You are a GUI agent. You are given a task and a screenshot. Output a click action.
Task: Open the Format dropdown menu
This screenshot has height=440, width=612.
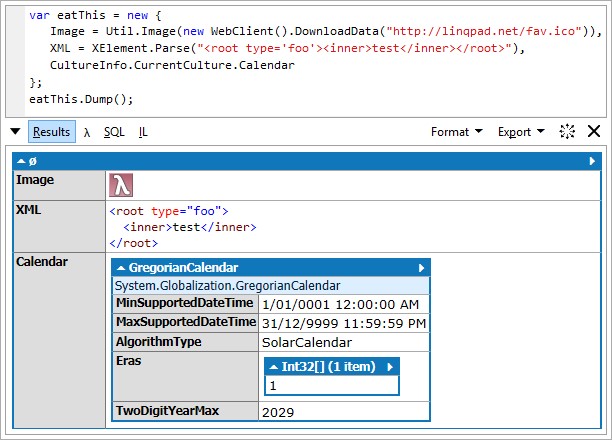tap(457, 132)
